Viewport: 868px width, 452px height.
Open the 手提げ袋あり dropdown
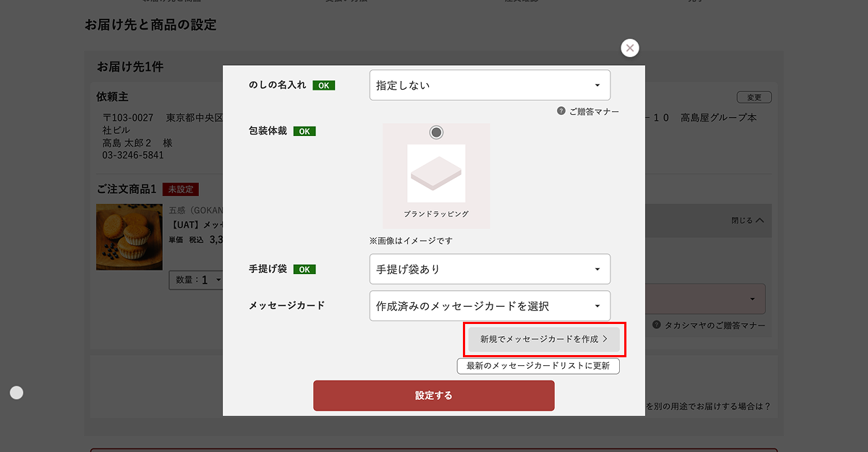490,269
